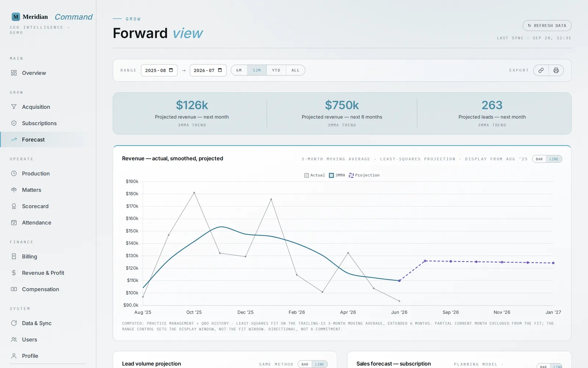Click the Meridian M logo icon
588x368 pixels.
point(16,17)
